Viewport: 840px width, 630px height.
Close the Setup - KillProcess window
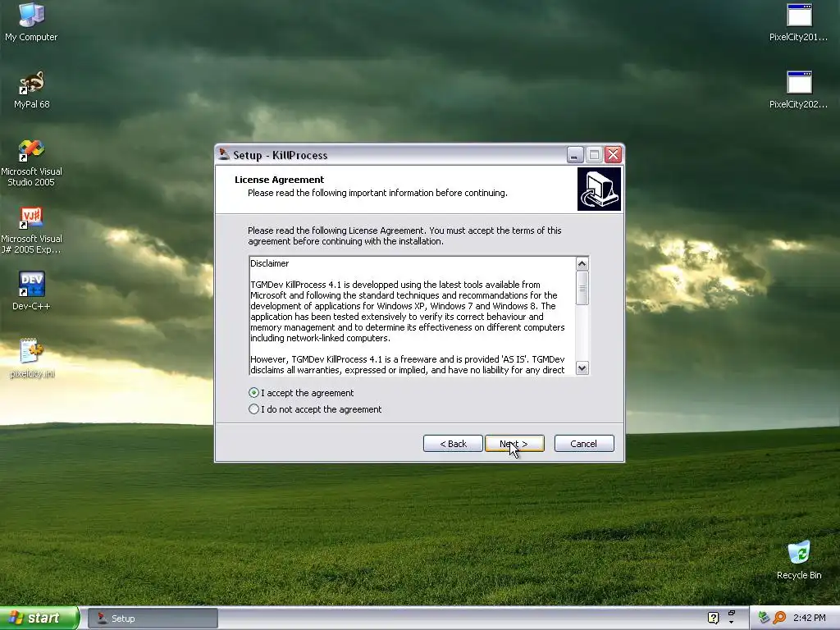coord(614,155)
